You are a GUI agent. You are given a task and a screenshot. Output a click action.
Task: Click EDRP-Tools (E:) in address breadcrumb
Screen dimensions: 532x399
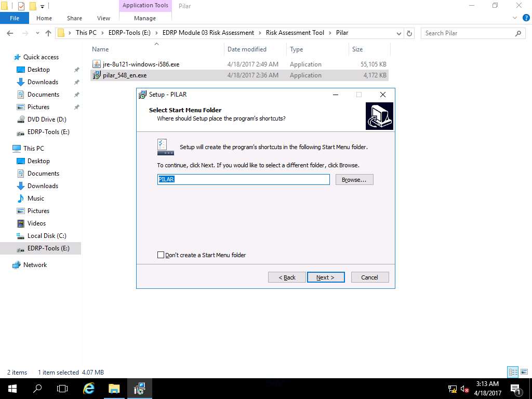pos(129,33)
